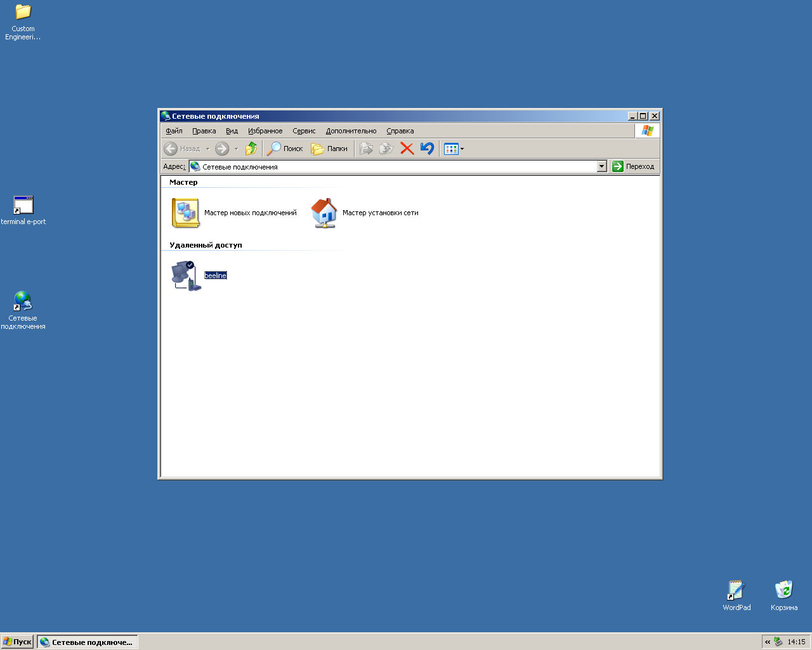Viewport: 812px width, 650px height.
Task: Minimize the Сетевые подключения window
Action: pos(632,116)
